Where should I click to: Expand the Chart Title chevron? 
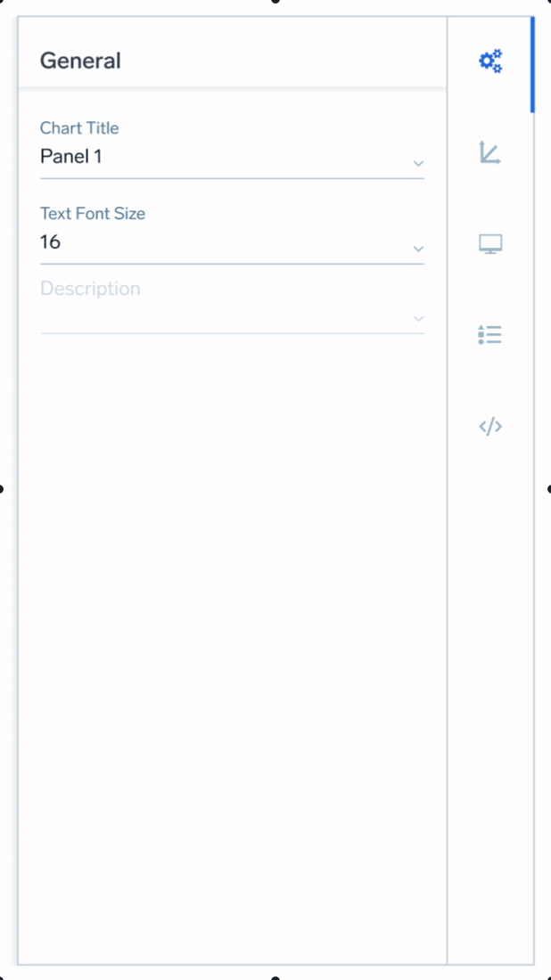[x=418, y=163]
